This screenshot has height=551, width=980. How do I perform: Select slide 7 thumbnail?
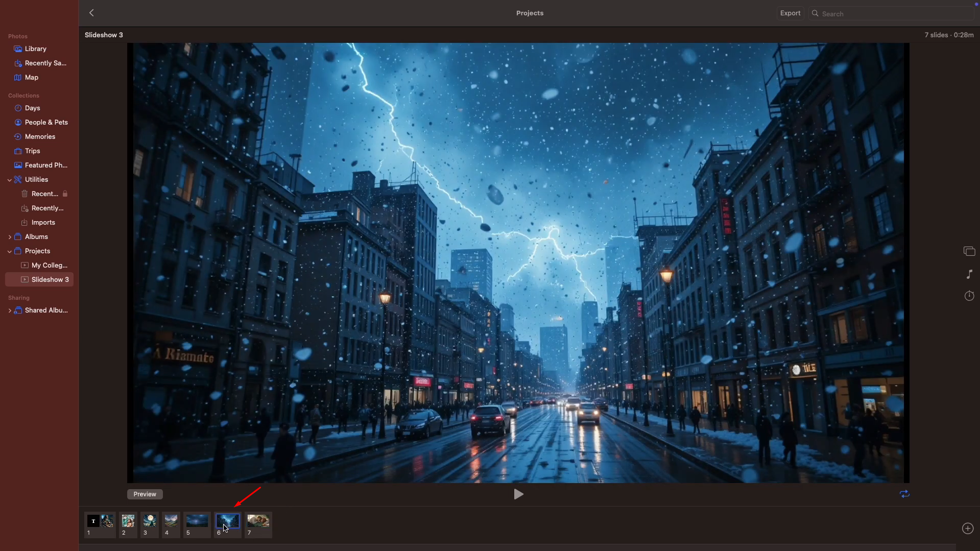[258, 524]
